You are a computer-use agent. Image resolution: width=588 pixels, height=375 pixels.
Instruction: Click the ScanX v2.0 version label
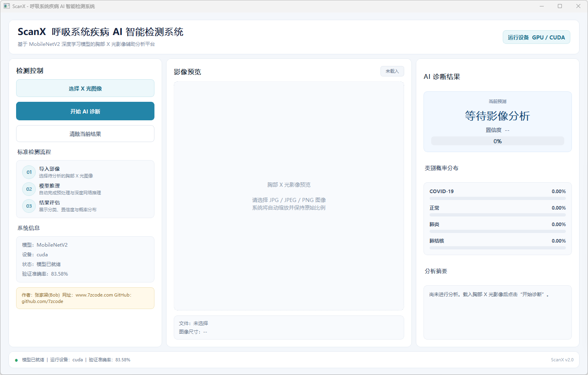pyautogui.click(x=562, y=360)
